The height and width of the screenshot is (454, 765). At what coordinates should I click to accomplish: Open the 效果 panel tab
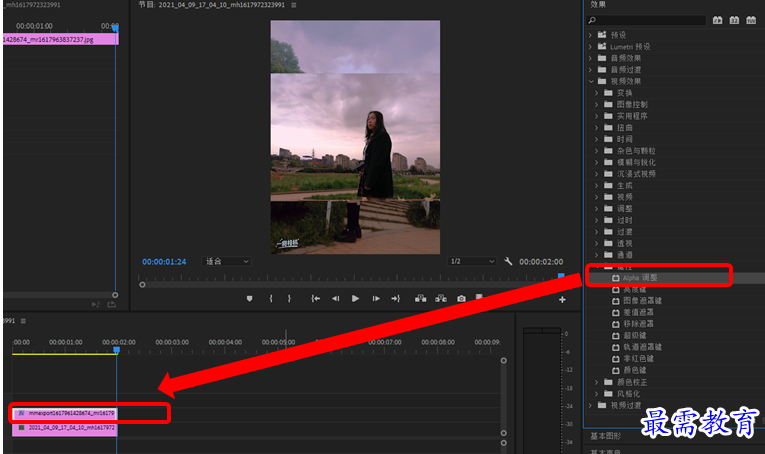coord(598,4)
